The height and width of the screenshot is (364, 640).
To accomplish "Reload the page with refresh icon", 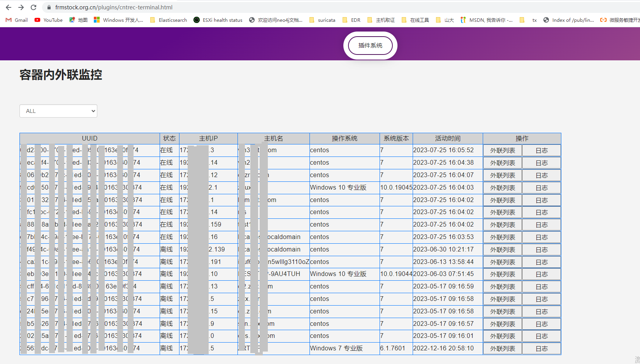I will [33, 7].
